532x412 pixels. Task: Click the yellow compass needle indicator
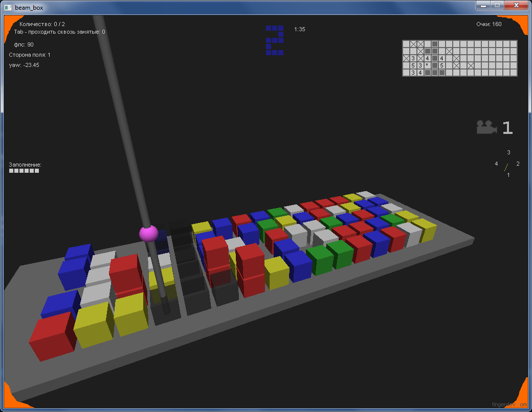[x=506, y=167]
